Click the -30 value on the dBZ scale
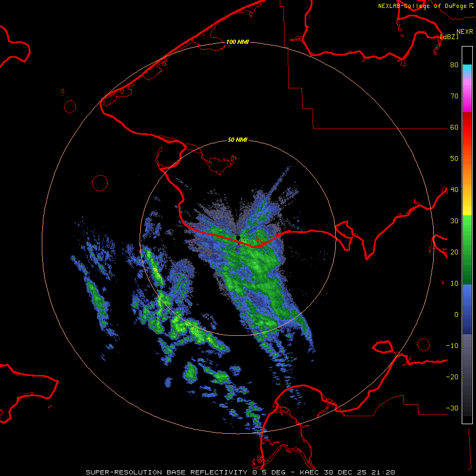 tap(452, 408)
